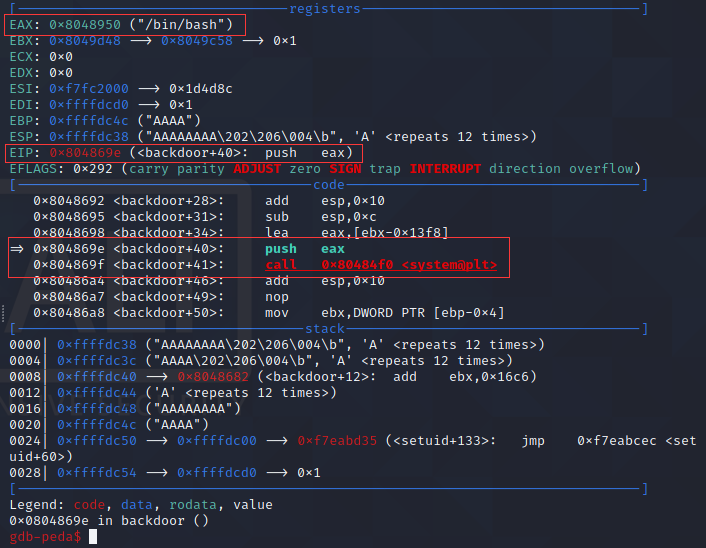Click the address 0x8049c58 in EBX row
This screenshot has width=706, height=548.
click(197, 41)
